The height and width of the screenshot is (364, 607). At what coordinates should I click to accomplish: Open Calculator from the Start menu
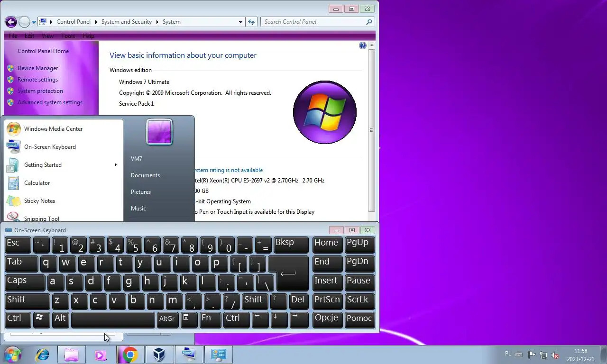pyautogui.click(x=63, y=183)
